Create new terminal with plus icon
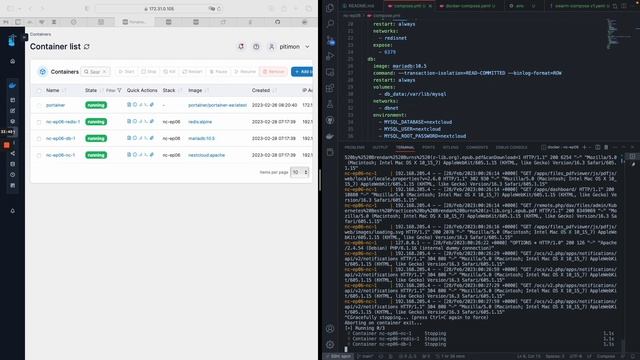Viewport: 640px width, 360px height. click(584, 147)
